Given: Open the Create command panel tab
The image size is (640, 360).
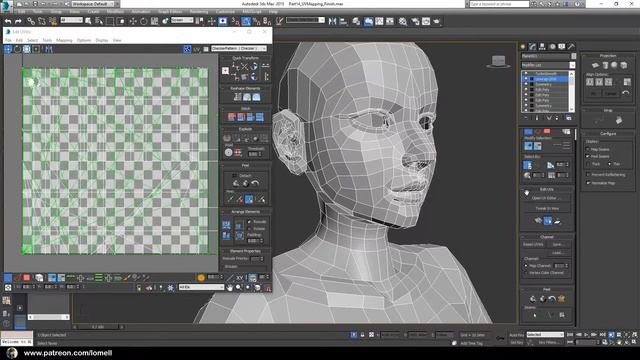Looking at the screenshot, I should point(523,47).
